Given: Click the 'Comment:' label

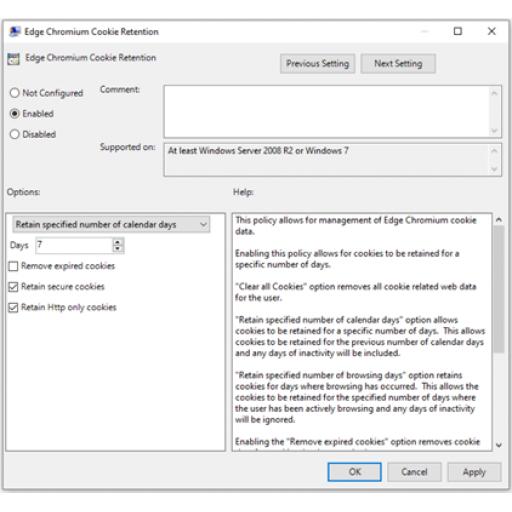Looking at the screenshot, I should click(x=120, y=90).
